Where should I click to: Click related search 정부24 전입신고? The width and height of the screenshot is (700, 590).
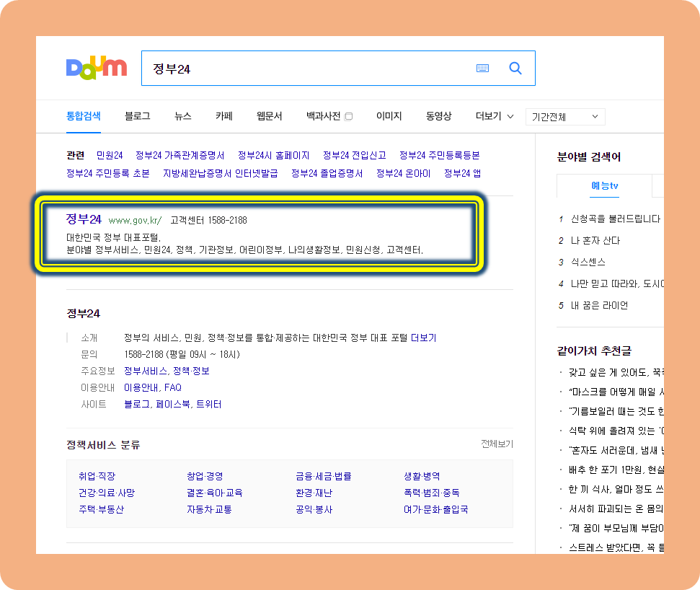tap(355, 155)
